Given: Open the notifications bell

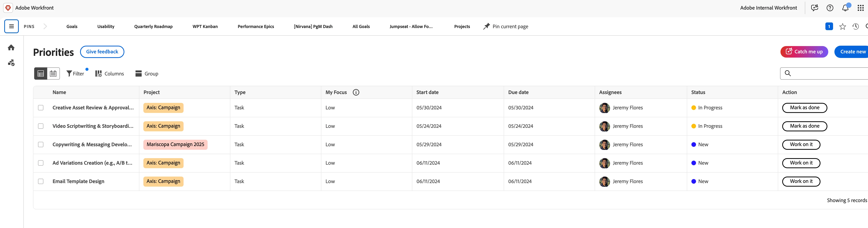Looking at the screenshot, I should 845,8.
